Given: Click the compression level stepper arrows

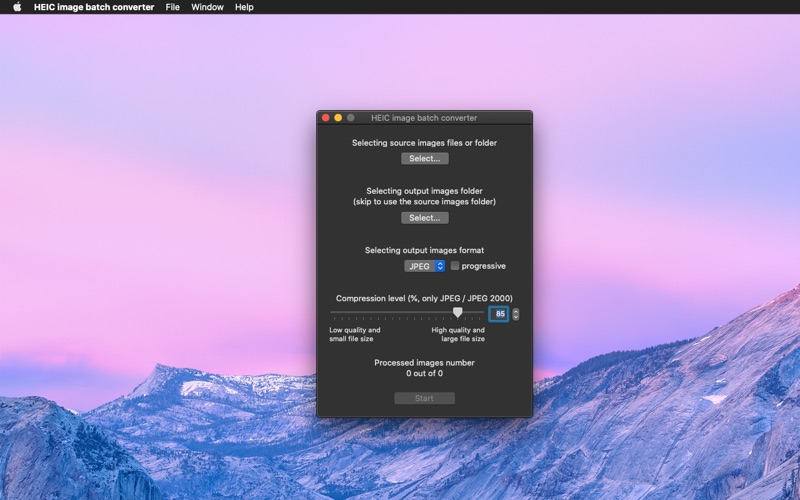Looking at the screenshot, I should (x=516, y=314).
